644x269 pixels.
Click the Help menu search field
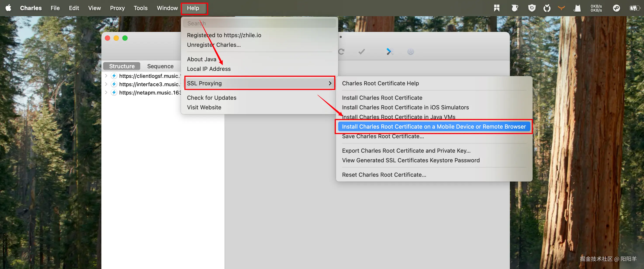(x=259, y=23)
